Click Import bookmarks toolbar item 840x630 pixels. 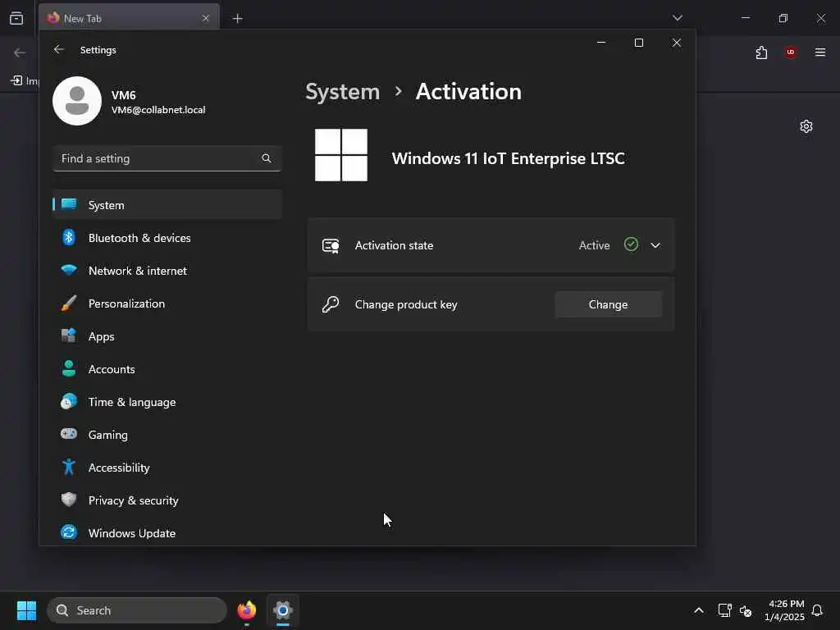pyautogui.click(x=25, y=81)
